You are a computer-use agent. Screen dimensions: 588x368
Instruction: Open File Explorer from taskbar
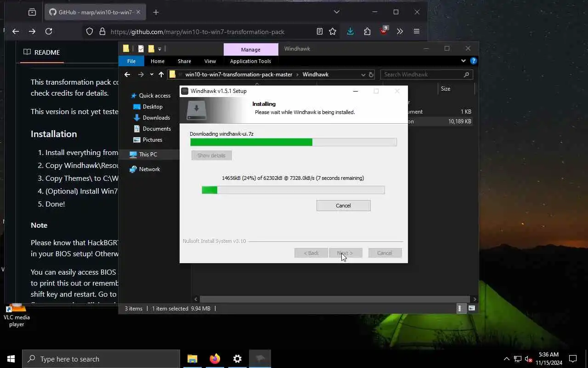coord(192,359)
